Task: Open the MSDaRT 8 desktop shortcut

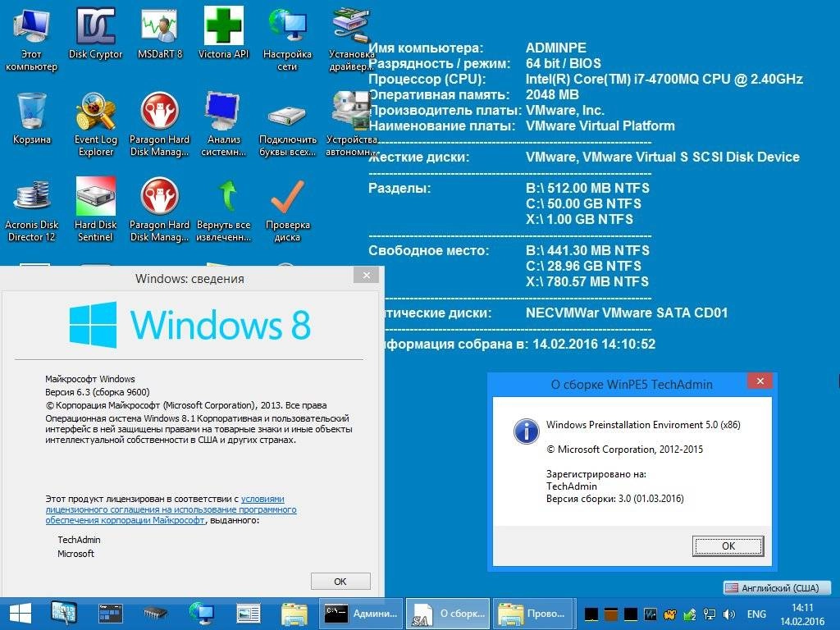Action: pos(160,33)
